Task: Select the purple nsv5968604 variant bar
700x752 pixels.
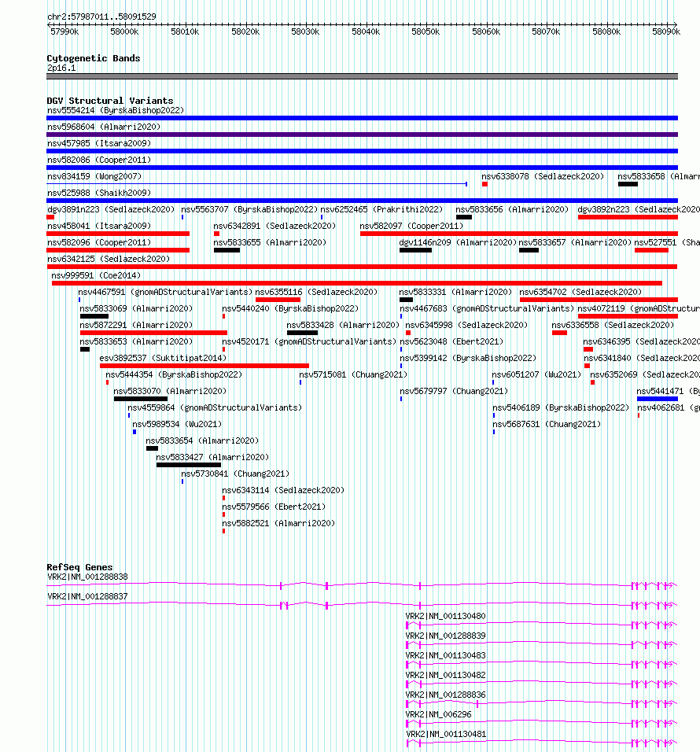Action: (362, 135)
